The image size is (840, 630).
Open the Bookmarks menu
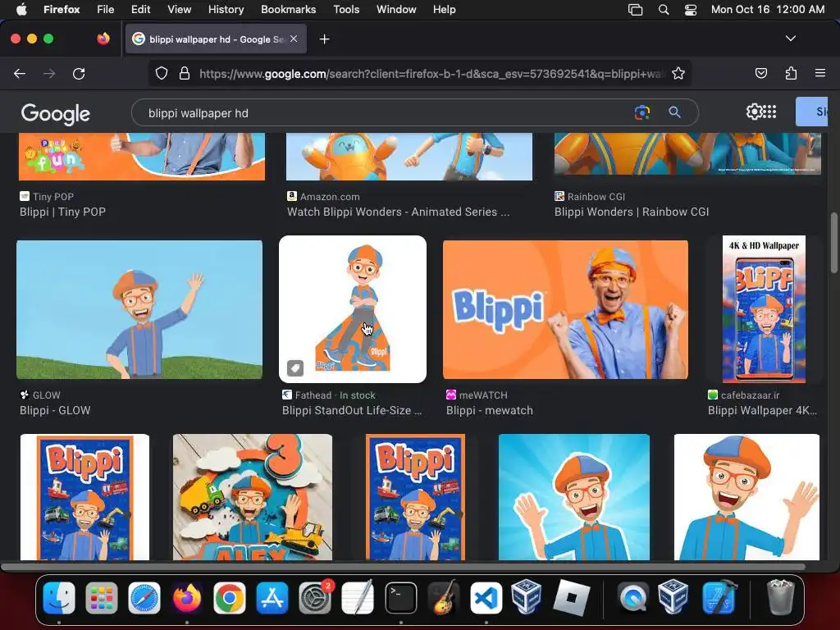point(288,9)
